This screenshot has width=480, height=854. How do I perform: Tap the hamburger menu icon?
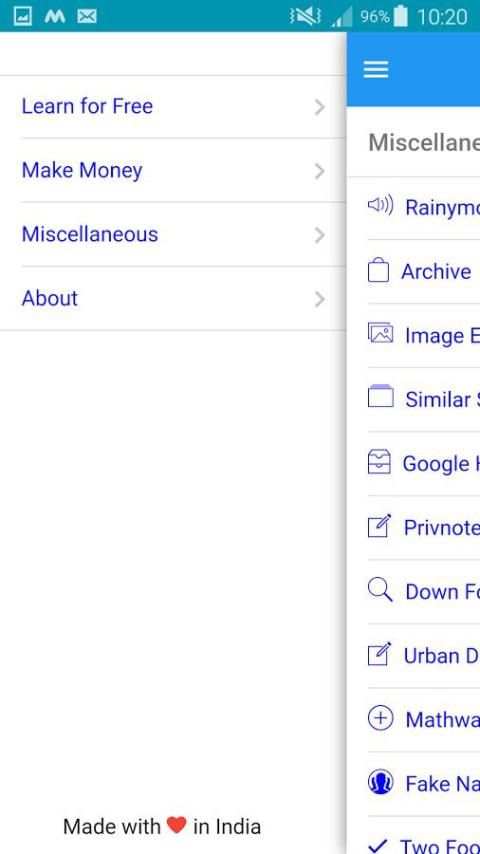(376, 69)
